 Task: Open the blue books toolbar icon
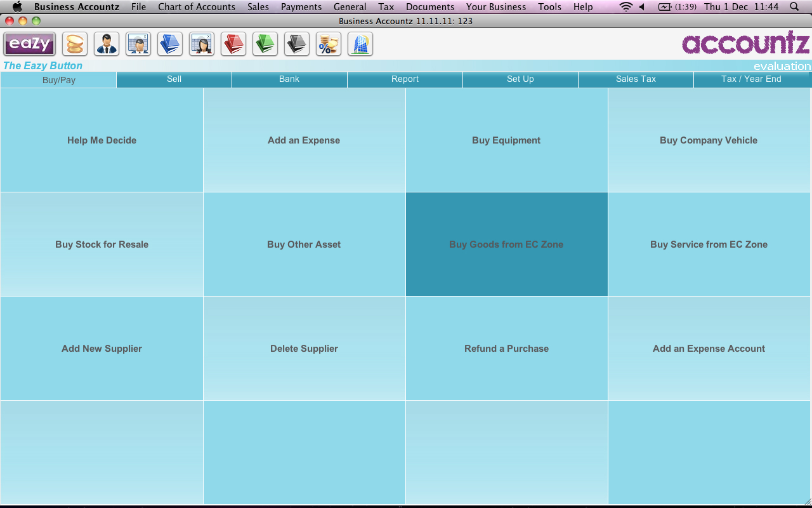[x=170, y=44]
